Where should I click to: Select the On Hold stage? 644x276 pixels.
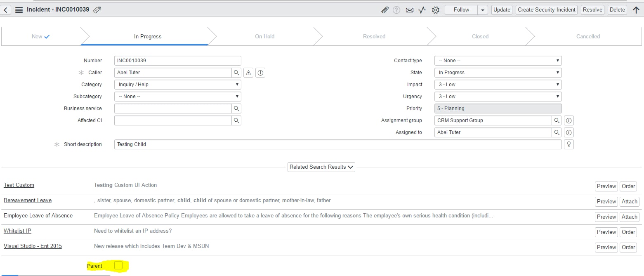(264, 36)
